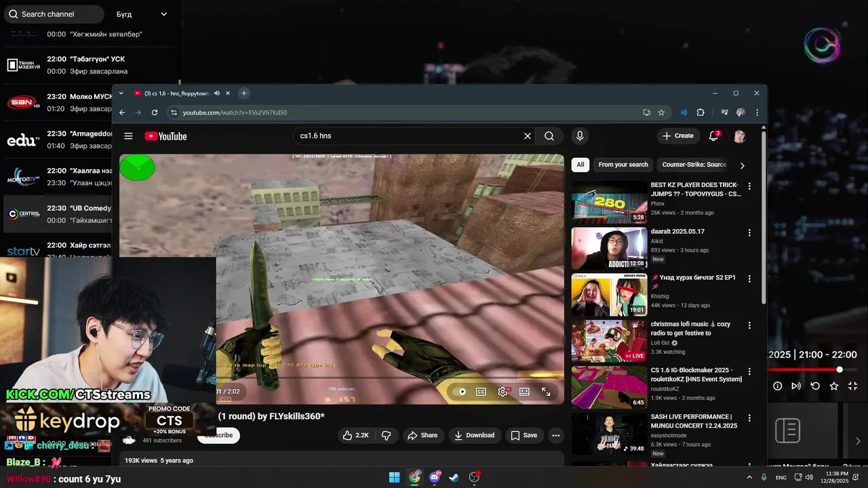The image size is (868, 488).
Task: Click the YouTube search magnifier button
Action: pos(549,136)
